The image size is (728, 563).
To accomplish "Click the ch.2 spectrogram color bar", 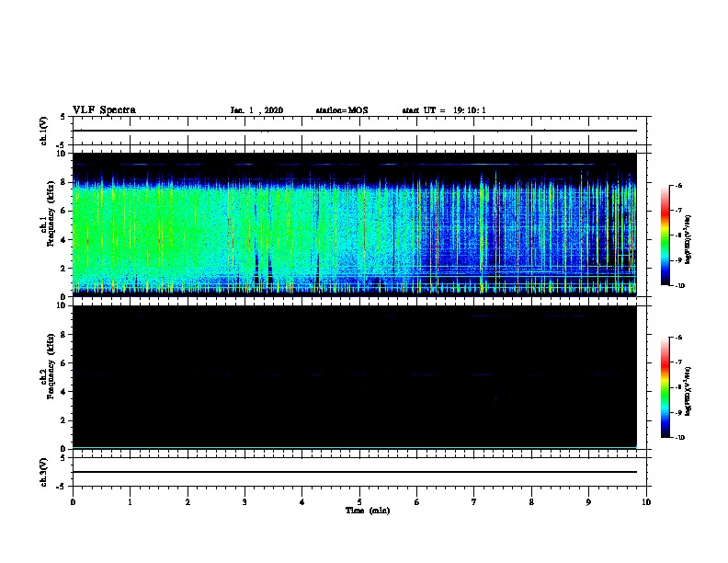I will [x=665, y=387].
